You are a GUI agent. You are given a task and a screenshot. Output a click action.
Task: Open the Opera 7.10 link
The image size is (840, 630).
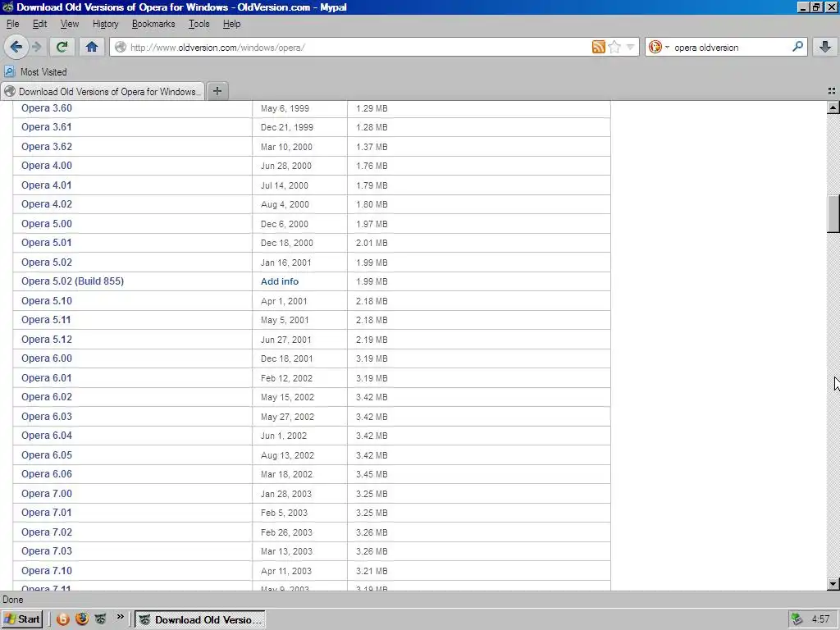tap(47, 571)
